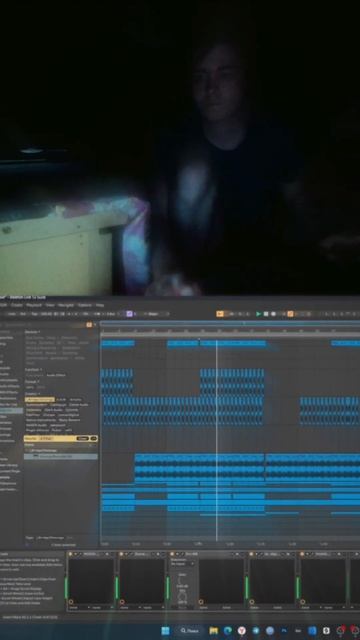Image resolution: width=360 pixels, height=640 pixels.
Task: Select Max for Live in the browser sidebar
Action: coord(8,404)
